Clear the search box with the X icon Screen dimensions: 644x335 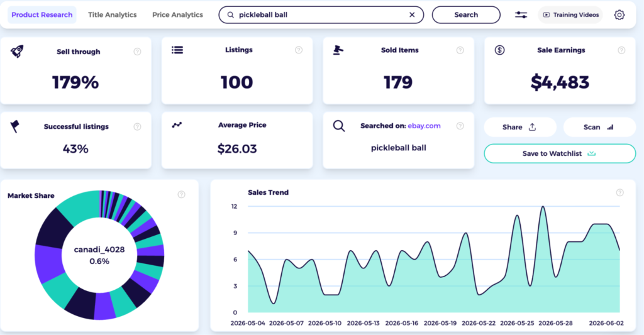412,15
